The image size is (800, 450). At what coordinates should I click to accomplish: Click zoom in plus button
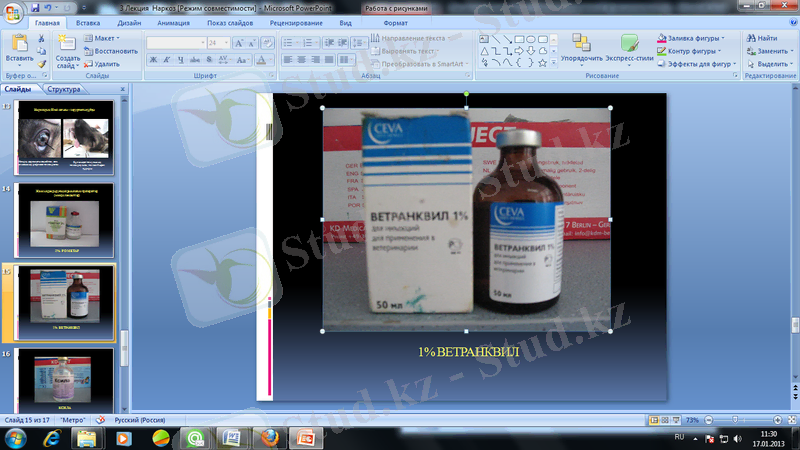click(x=777, y=420)
